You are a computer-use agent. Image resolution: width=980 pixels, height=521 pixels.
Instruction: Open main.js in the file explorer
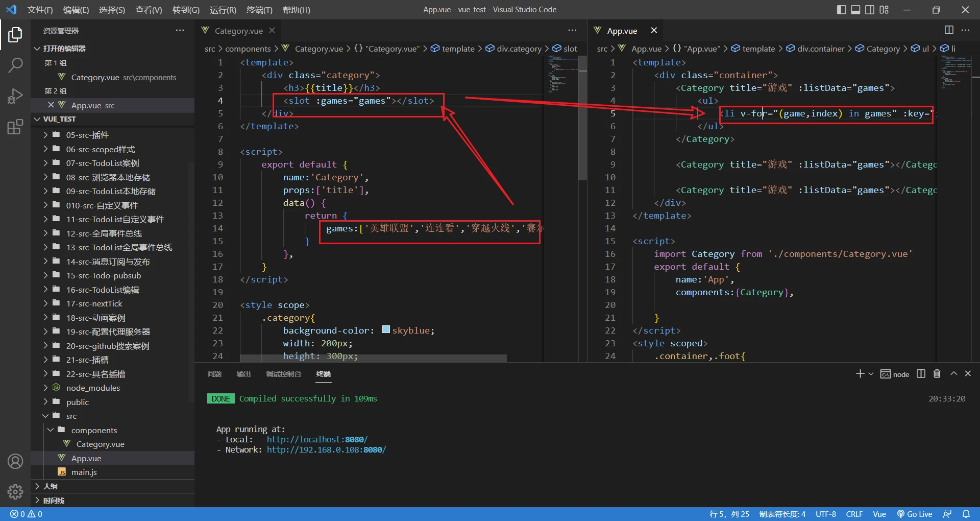(84, 472)
